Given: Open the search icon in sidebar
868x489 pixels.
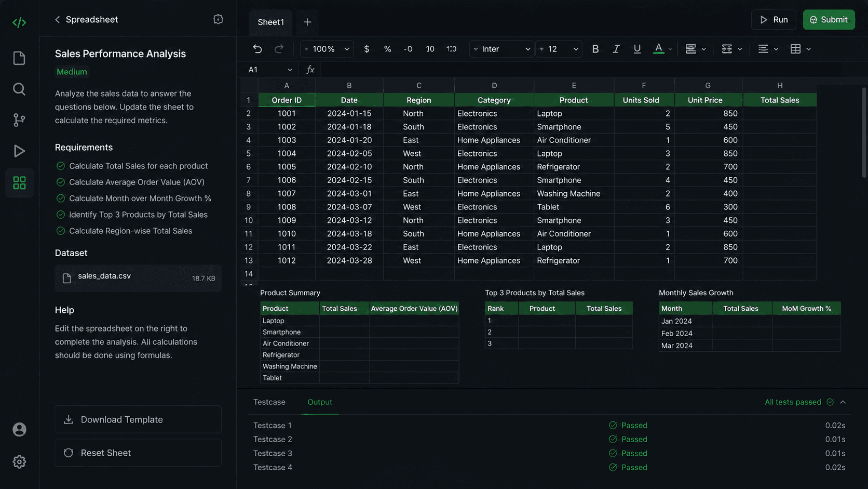Looking at the screenshot, I should coord(19,89).
